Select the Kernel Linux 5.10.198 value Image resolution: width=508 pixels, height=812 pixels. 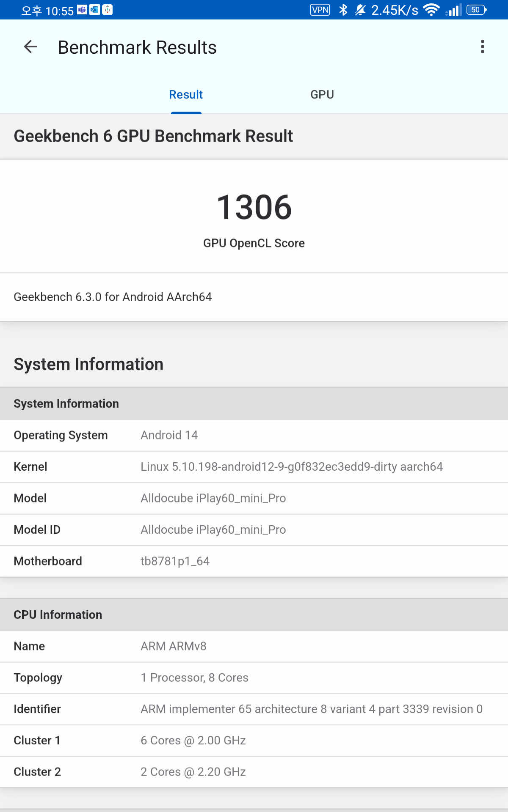click(292, 466)
